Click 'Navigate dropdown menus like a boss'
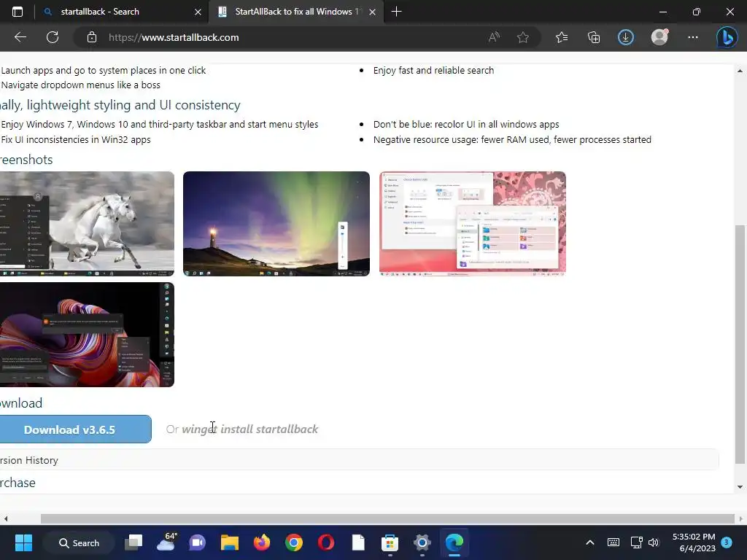 point(80,85)
